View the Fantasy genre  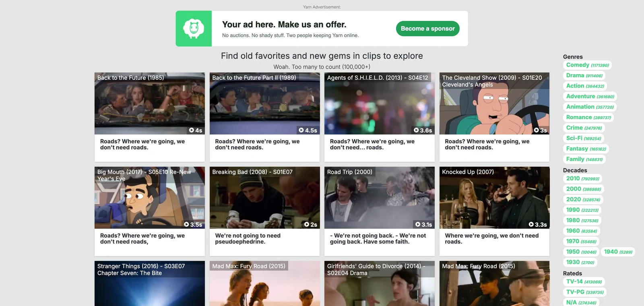(586, 149)
